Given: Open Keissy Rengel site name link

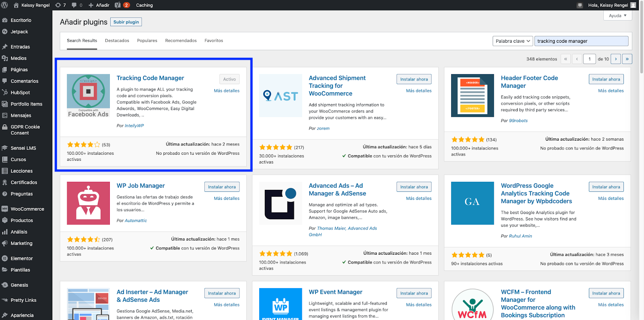Looking at the screenshot, I should 32,5.
